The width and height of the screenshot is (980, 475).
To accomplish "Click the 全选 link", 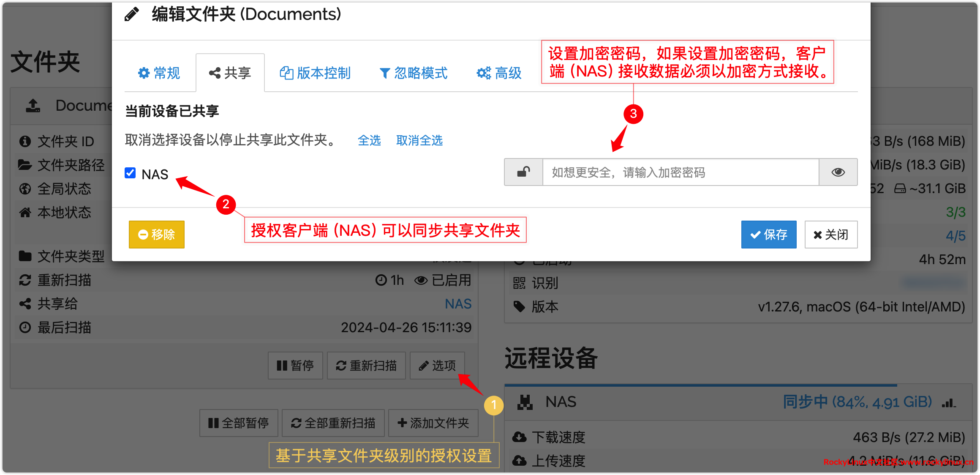I will (369, 140).
